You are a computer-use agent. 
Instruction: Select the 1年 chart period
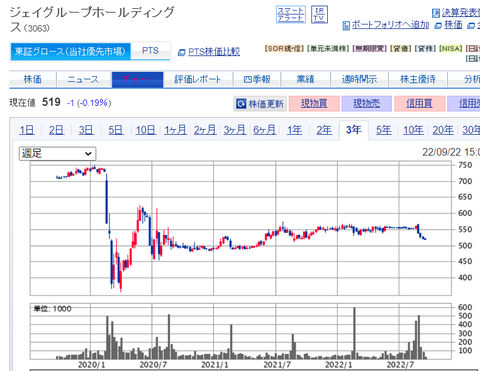tap(295, 130)
